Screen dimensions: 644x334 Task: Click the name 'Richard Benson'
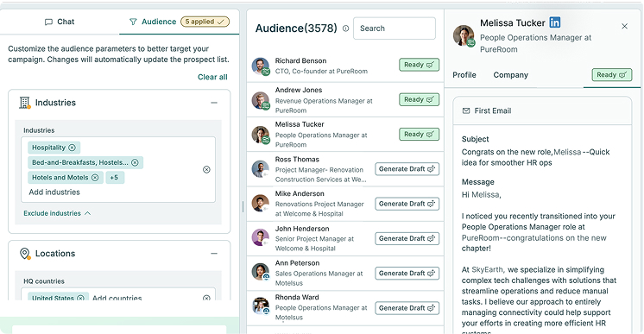300,60
